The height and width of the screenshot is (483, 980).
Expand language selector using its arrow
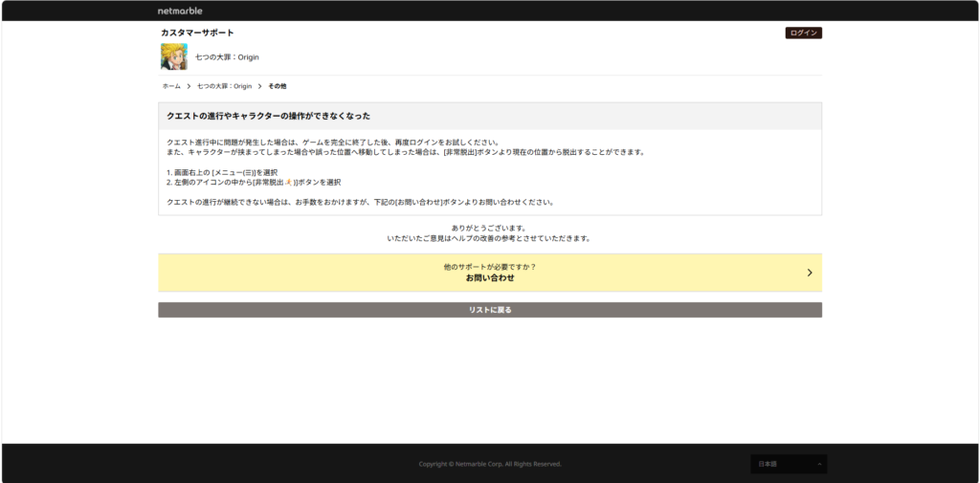pyautogui.click(x=819, y=464)
